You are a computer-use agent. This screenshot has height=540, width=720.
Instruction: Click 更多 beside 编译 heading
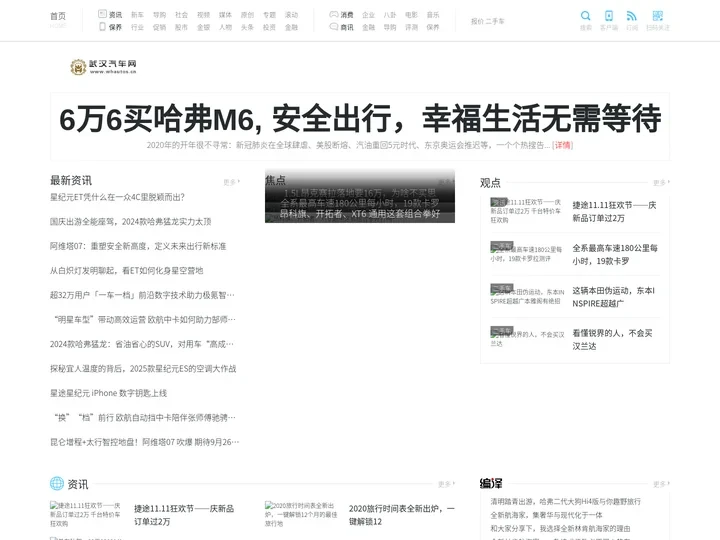[661, 484]
